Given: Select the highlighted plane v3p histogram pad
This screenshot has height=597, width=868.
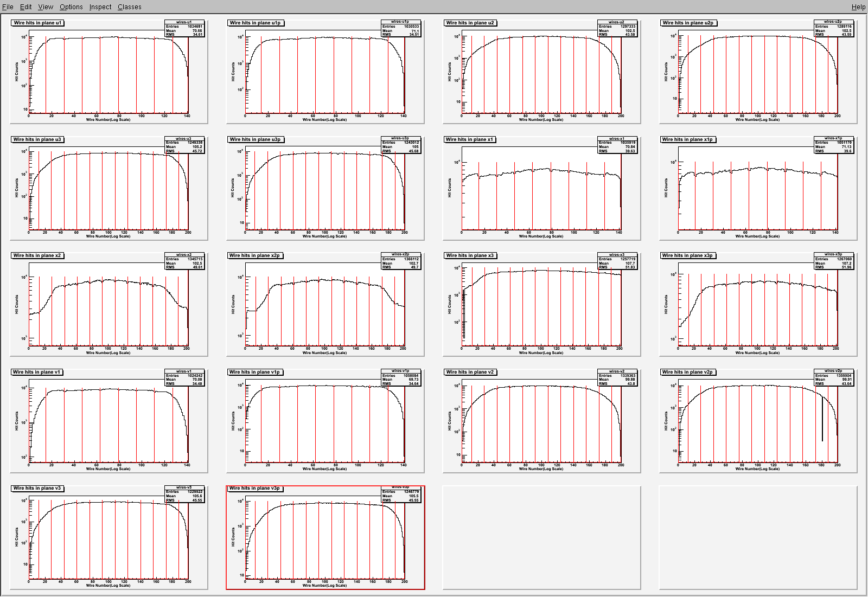Looking at the screenshot, I should point(325,537).
